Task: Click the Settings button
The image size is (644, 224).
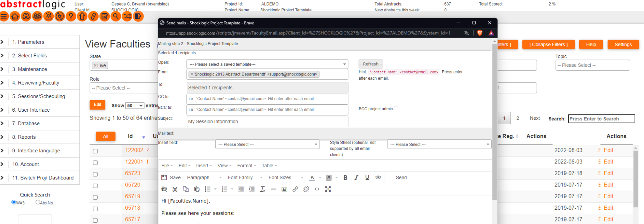Action: [x=623, y=45]
